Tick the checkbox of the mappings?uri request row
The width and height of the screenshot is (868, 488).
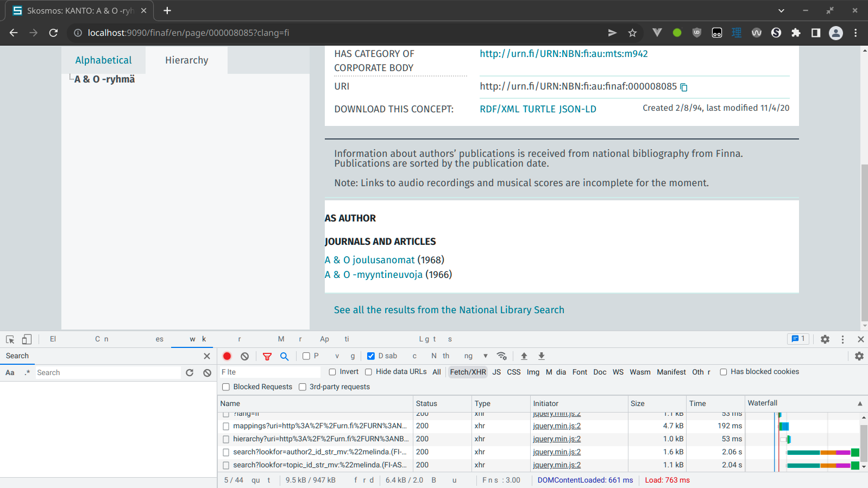[x=226, y=426]
